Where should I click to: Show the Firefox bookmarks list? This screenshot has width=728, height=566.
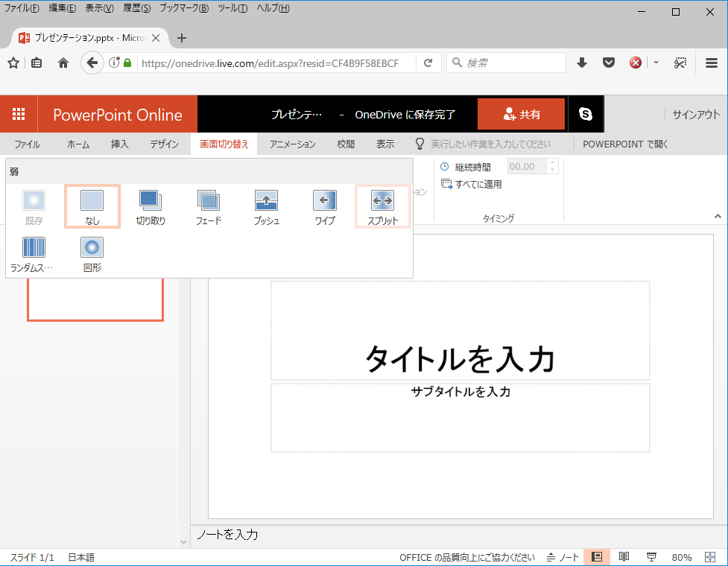pos(37,63)
